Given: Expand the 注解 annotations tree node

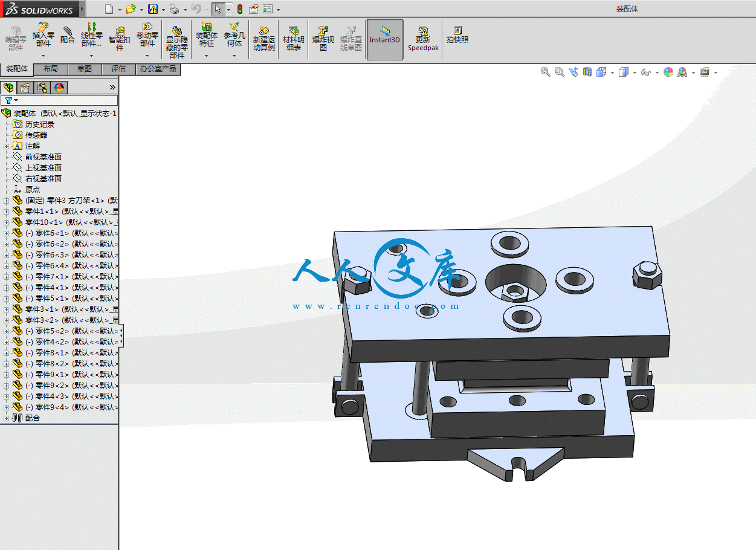Looking at the screenshot, I should 6,146.
